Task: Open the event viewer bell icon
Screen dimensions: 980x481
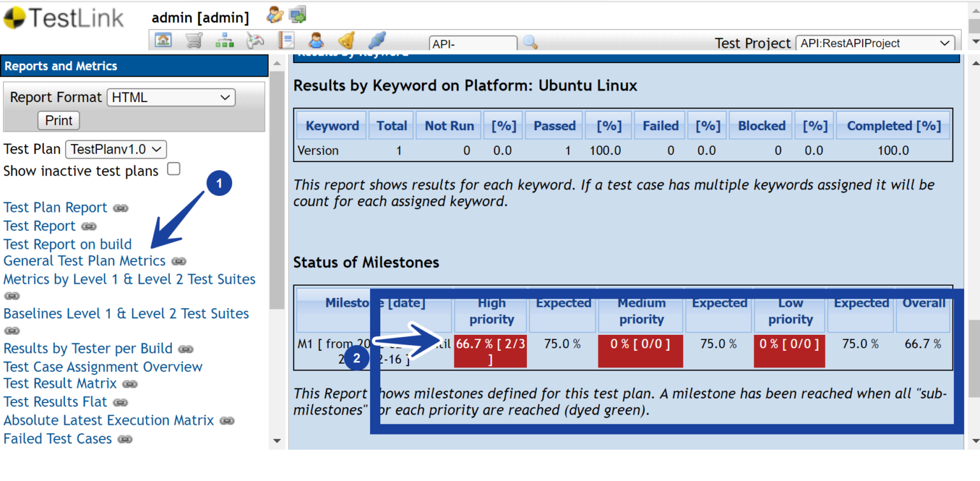Action: point(347,40)
